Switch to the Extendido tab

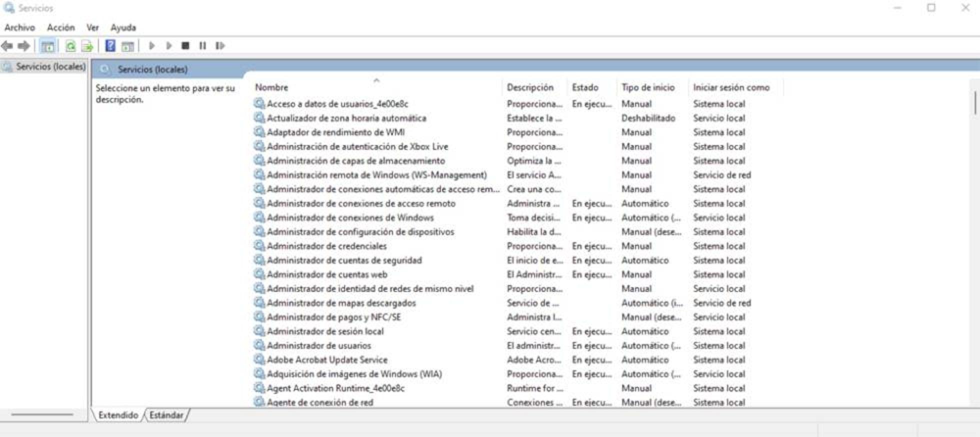118,415
